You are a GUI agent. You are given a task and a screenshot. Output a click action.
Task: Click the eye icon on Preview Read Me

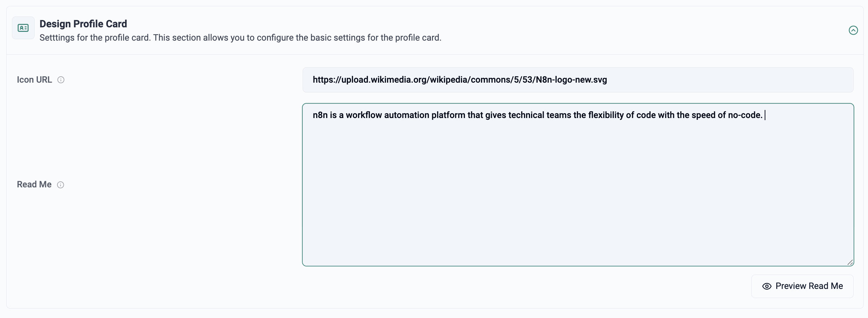pyautogui.click(x=767, y=286)
